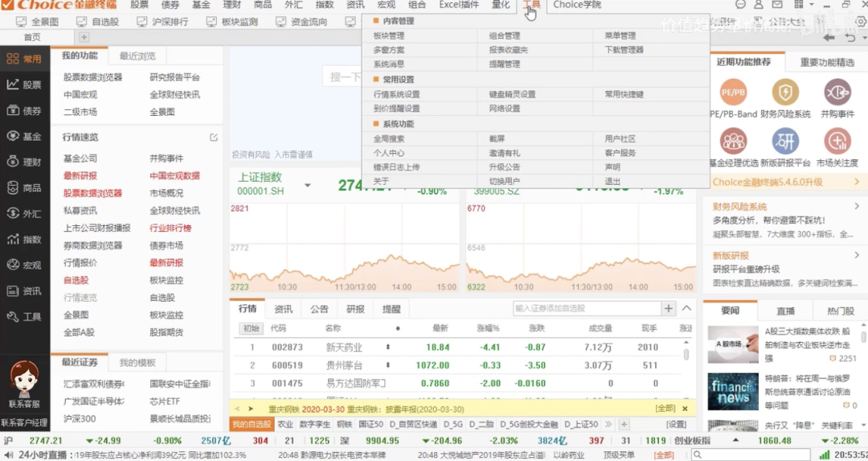The image size is (868, 461).
Task: Open the 外汇 section in the left sidebar
Action: click(x=24, y=213)
